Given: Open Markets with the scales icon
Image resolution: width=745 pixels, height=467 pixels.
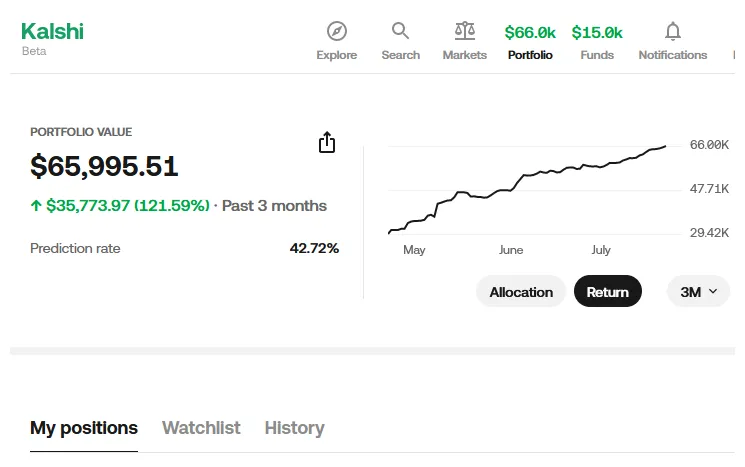Looking at the screenshot, I should tap(464, 31).
